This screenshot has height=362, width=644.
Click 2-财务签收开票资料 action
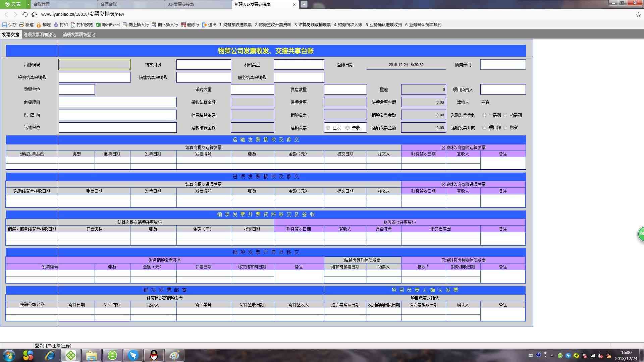[273, 25]
